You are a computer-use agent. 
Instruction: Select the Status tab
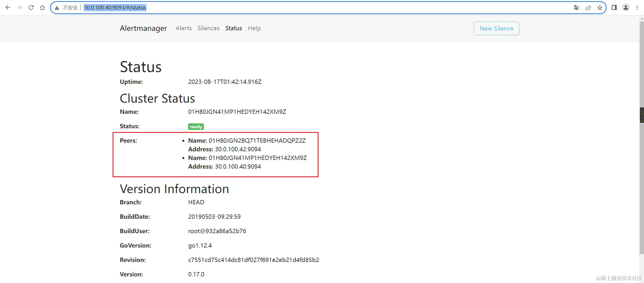(233, 28)
